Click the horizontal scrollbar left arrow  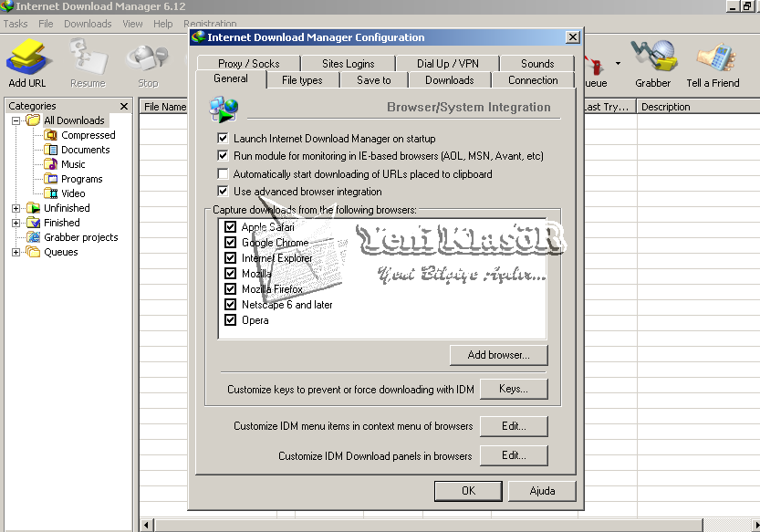click(x=145, y=525)
